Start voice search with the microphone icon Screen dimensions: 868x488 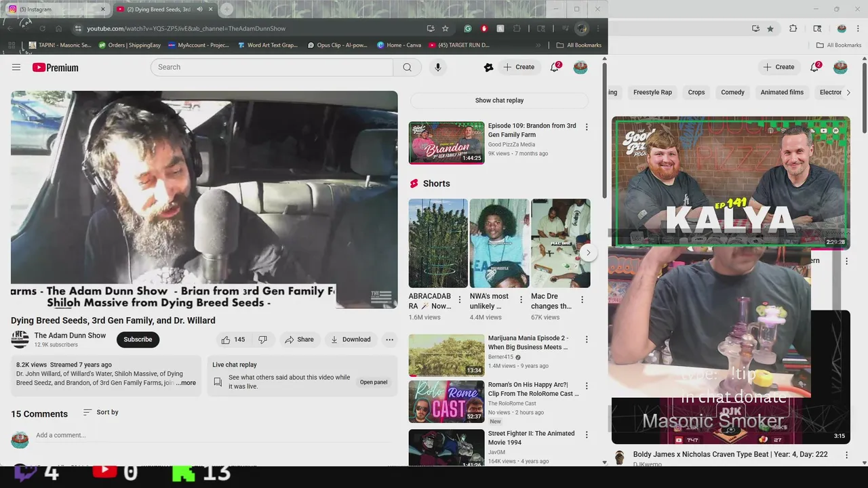click(438, 67)
